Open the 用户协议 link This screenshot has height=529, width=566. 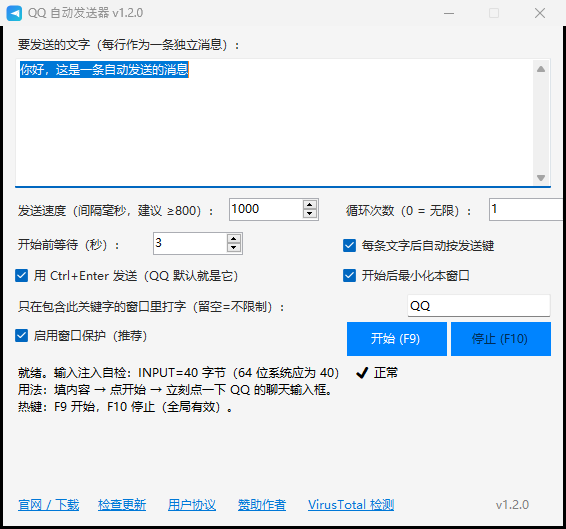click(x=192, y=504)
